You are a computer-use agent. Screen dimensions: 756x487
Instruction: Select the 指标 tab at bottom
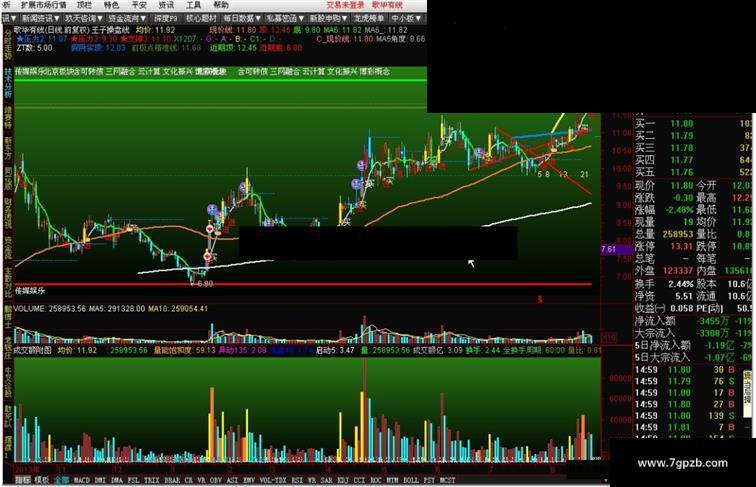click(x=22, y=480)
